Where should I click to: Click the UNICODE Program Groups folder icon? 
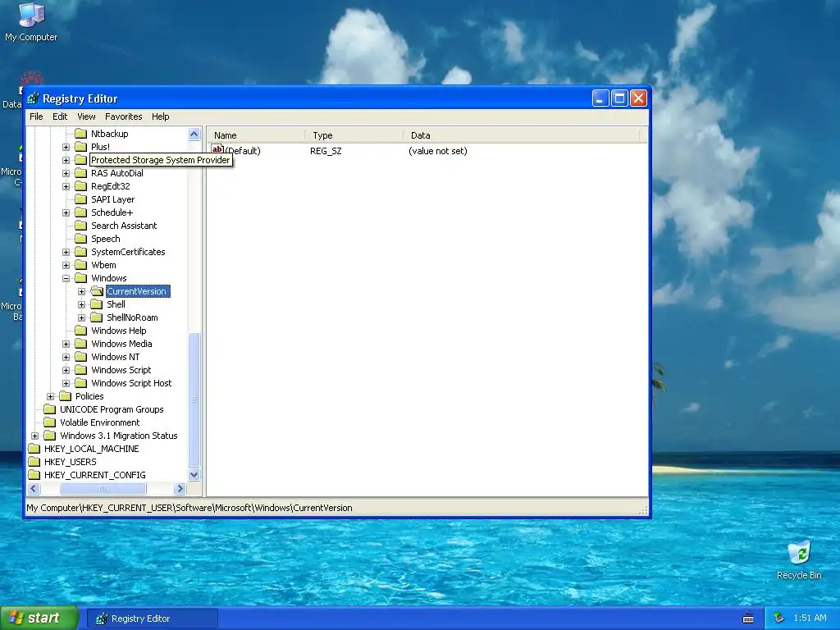pyautogui.click(x=50, y=409)
